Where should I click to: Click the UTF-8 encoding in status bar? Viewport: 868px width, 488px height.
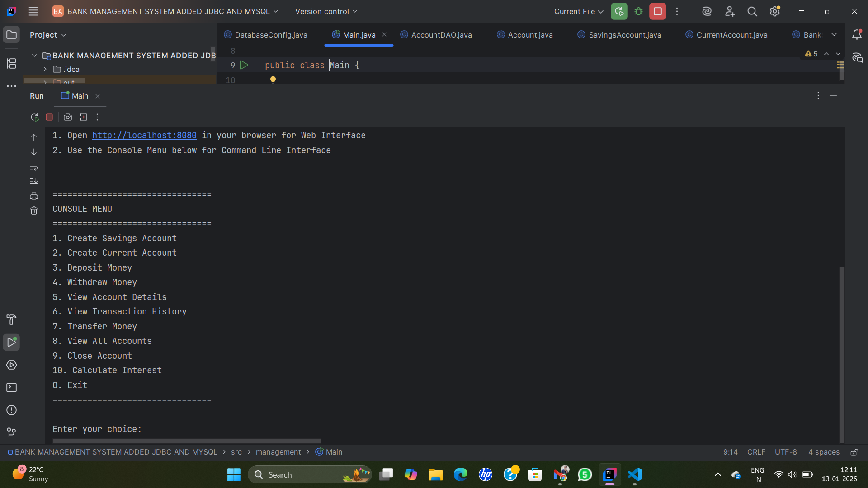(x=785, y=452)
